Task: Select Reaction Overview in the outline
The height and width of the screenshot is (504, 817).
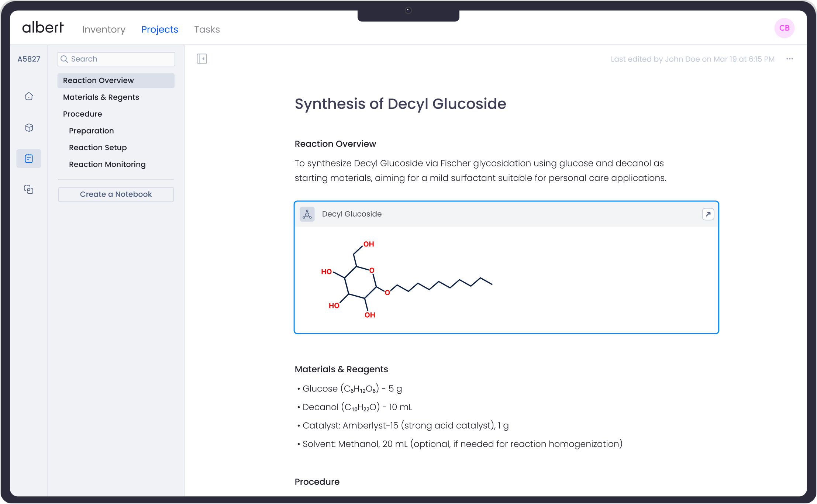Action: click(x=99, y=80)
